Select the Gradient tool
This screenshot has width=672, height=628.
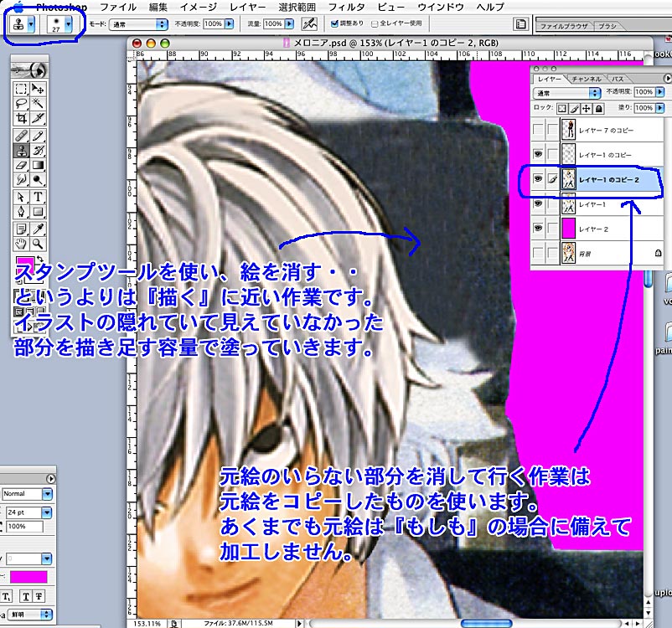coord(38,165)
